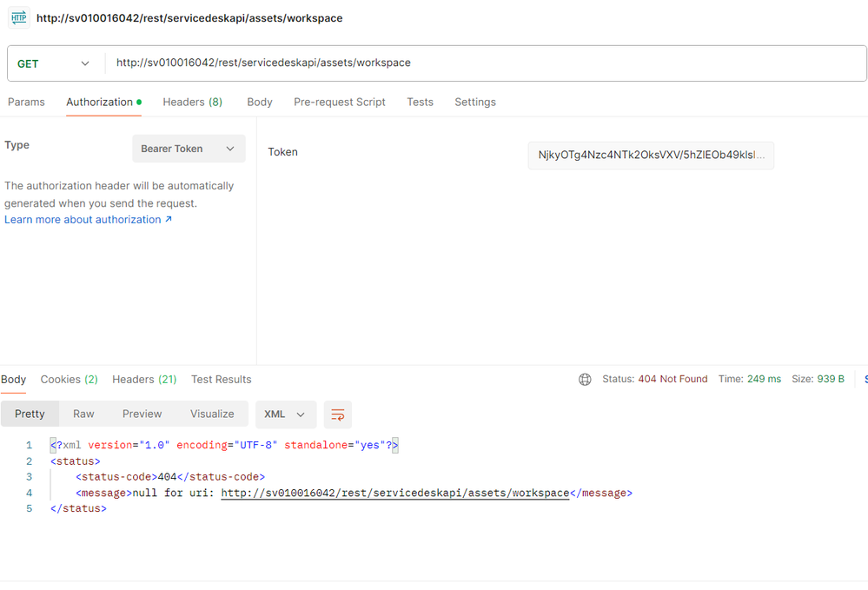Click line number 4 in gutter
868x590 pixels.
coord(29,494)
